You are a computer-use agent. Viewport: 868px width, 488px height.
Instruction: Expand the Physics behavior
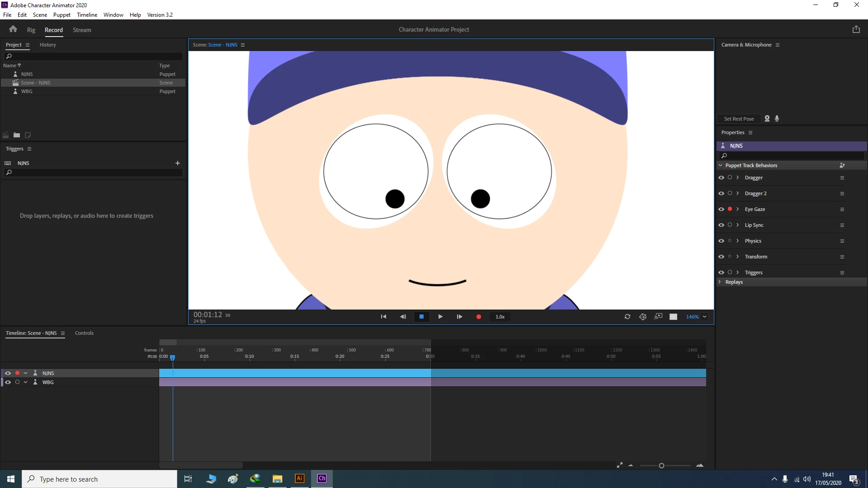pyautogui.click(x=737, y=241)
